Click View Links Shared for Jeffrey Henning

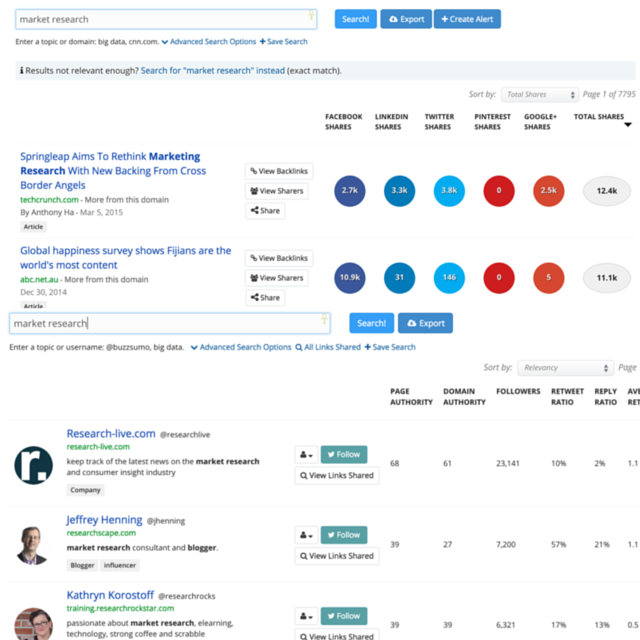tap(337, 556)
